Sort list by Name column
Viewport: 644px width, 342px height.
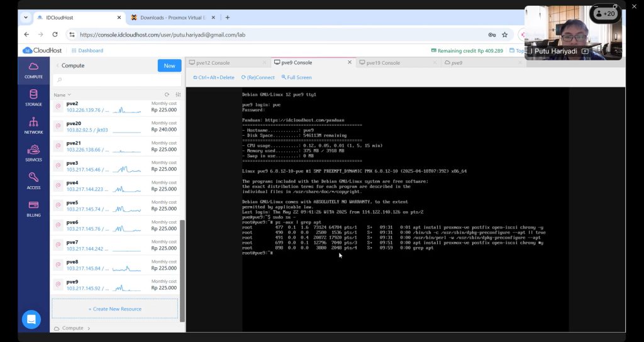coord(62,95)
